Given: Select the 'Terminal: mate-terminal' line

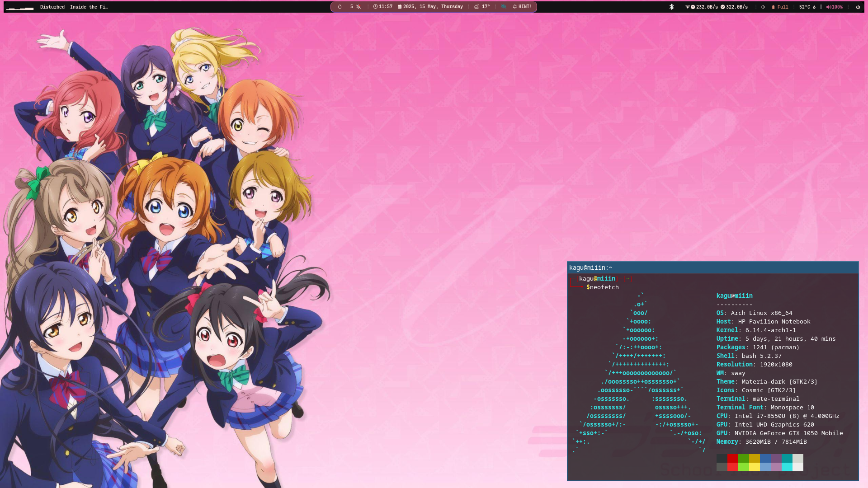Looking at the screenshot, I should click(x=758, y=399).
